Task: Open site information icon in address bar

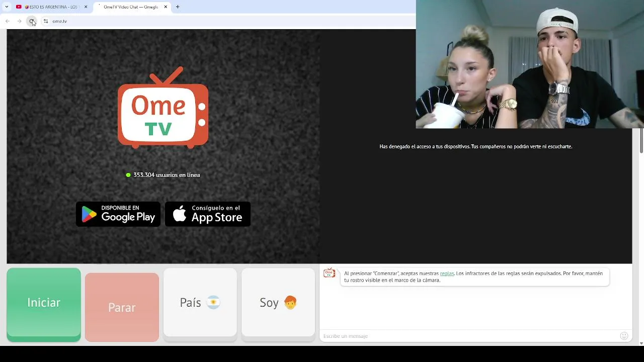Action: 46,21
